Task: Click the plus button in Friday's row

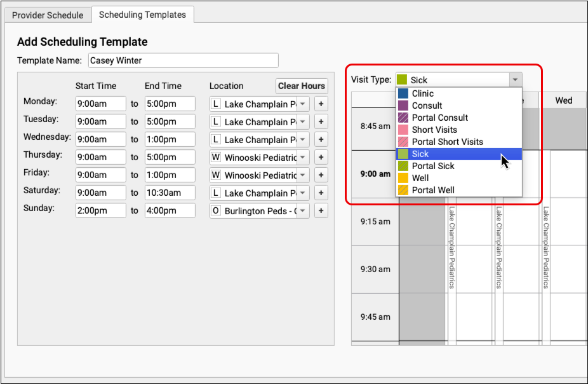Action: click(x=321, y=175)
